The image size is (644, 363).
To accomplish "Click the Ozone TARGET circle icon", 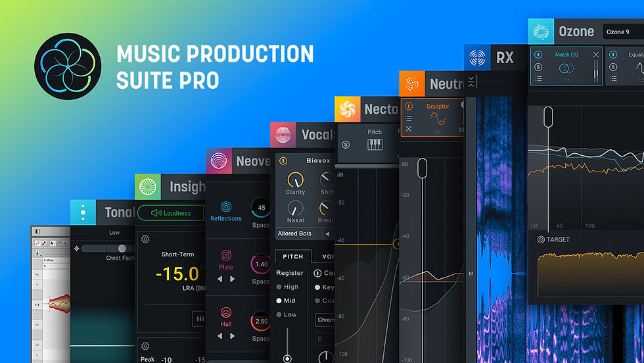I will point(541,239).
